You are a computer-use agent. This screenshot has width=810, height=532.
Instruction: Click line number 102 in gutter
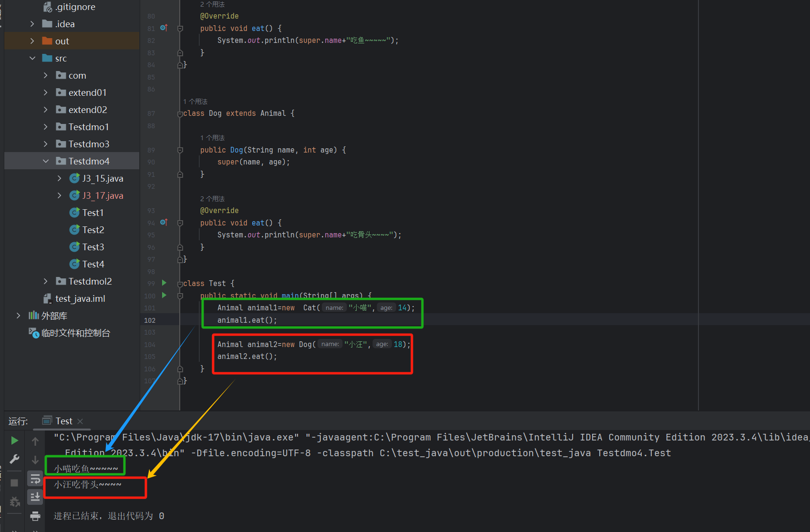tap(150, 320)
